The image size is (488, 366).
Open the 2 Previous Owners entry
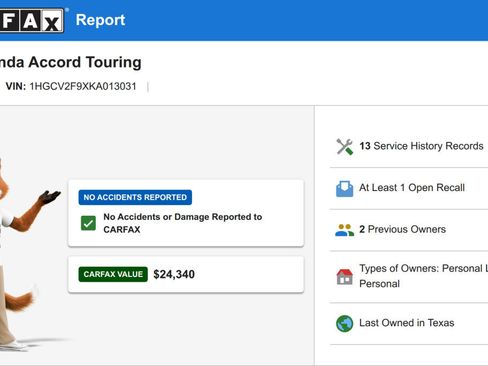409,230
